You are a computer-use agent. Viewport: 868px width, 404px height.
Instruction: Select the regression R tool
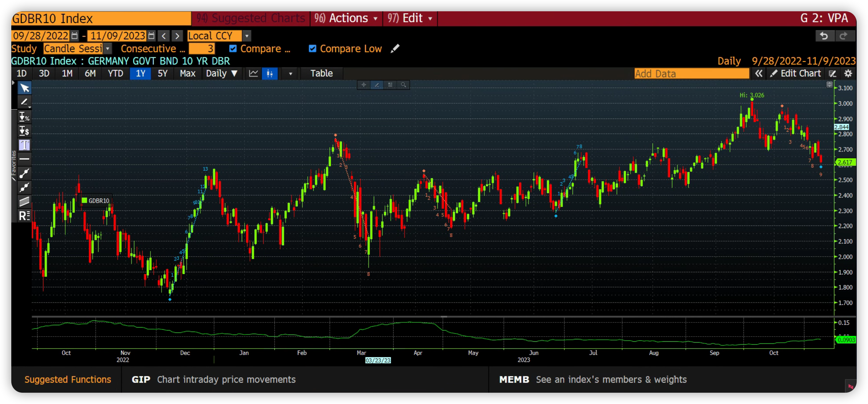(x=24, y=216)
